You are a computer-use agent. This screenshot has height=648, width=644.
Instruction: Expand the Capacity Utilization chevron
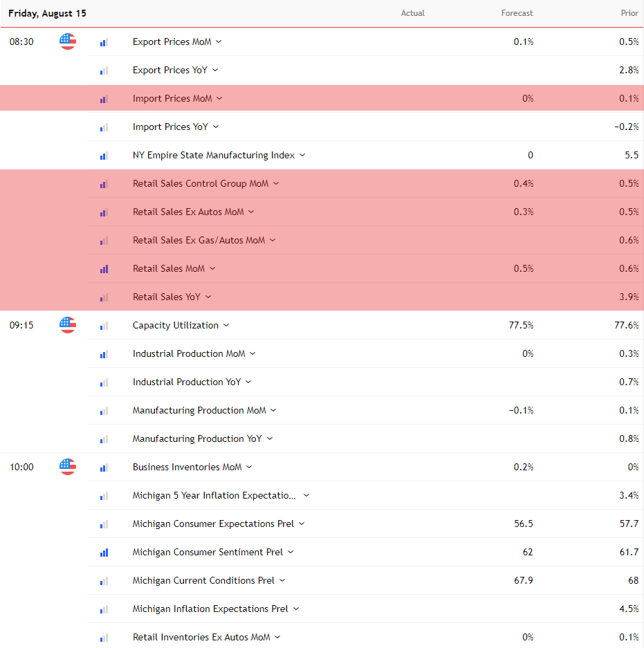[226, 325]
